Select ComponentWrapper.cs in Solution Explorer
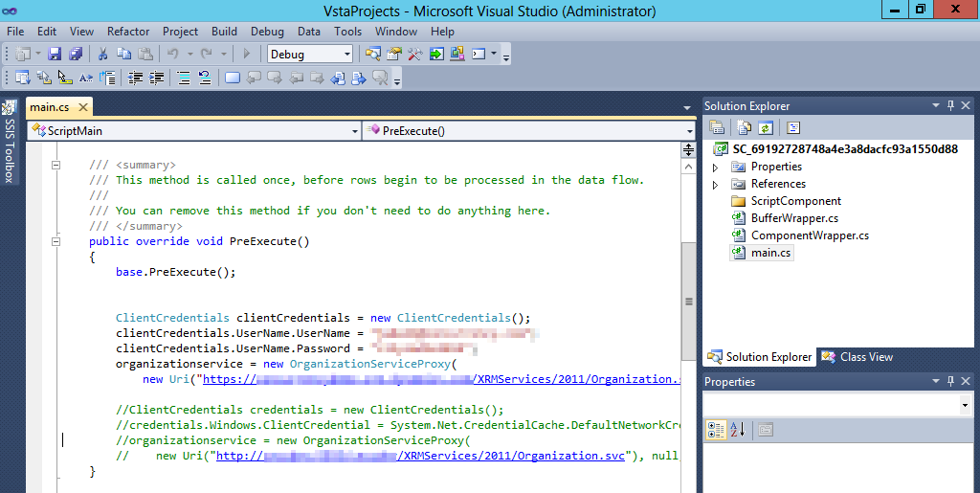Screen dimensions: 980x493 pos(810,235)
